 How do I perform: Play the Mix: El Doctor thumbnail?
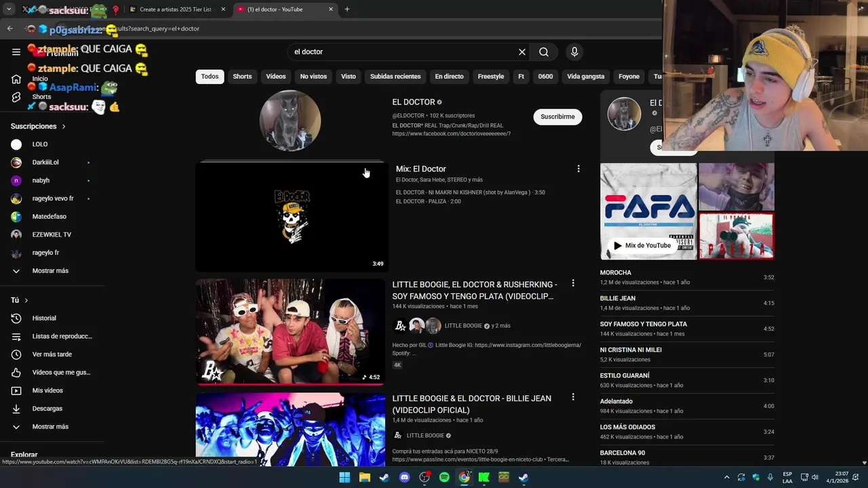292,217
